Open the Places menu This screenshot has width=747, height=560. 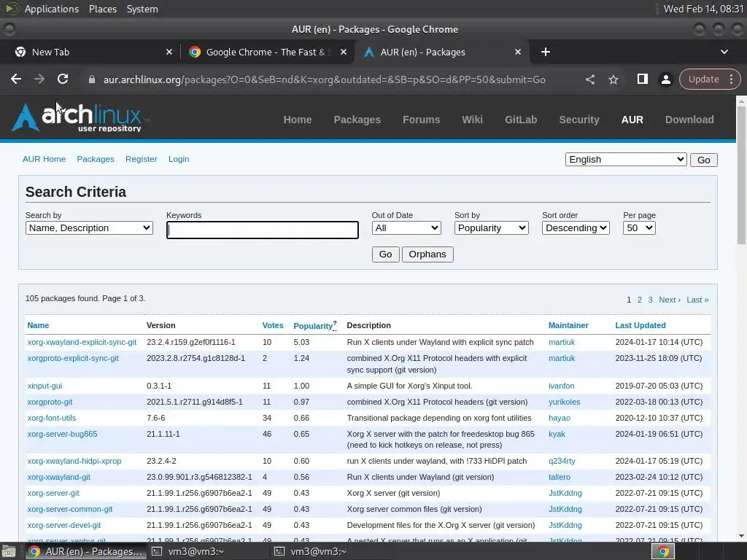pyautogui.click(x=102, y=9)
